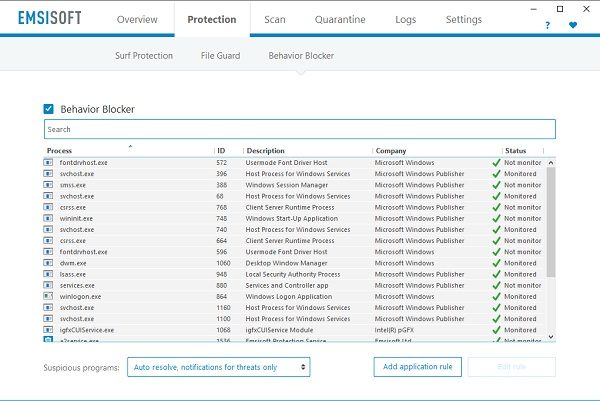Click process icon for csrss.exe ID 664
The width and height of the screenshot is (600, 401).
coord(48,240)
